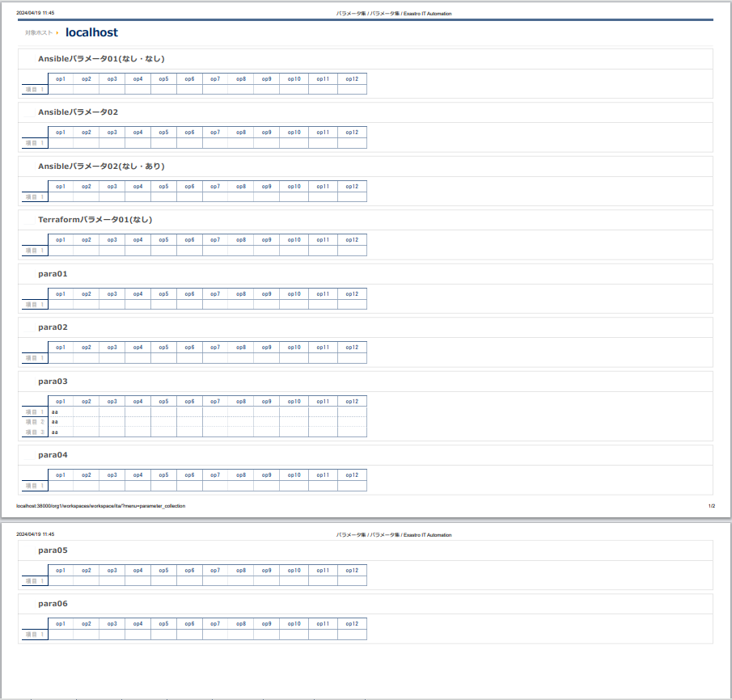Image resolution: width=732 pixels, height=700 pixels.
Task: Select op3 header in Ansibleパラメータ02 table
Action: (x=112, y=133)
